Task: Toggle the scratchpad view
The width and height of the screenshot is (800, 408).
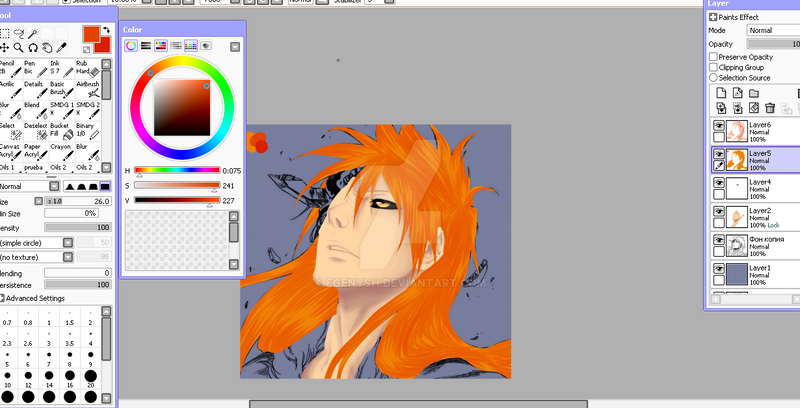Action: (206, 46)
